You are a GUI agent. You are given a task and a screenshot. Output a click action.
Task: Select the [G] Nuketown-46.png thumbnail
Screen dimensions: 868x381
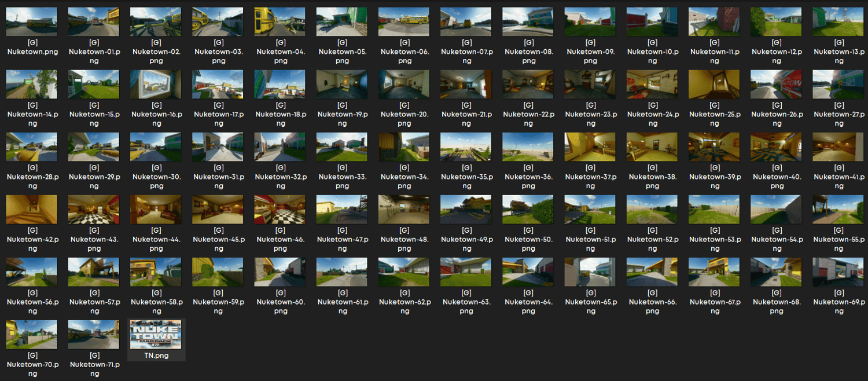280,210
